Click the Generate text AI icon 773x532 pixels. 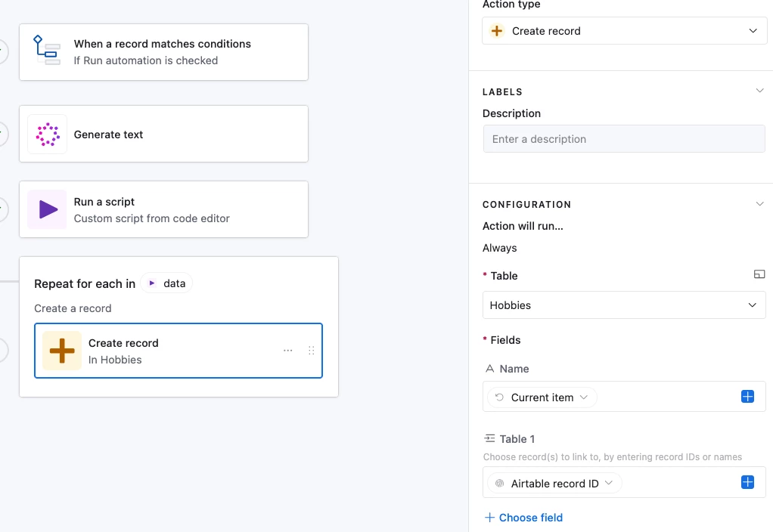coord(48,135)
